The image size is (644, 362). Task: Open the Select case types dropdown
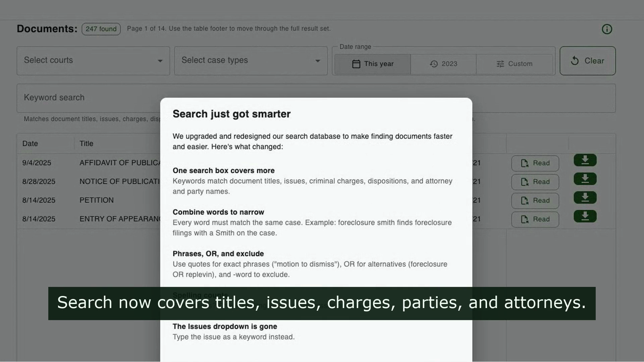(251, 61)
